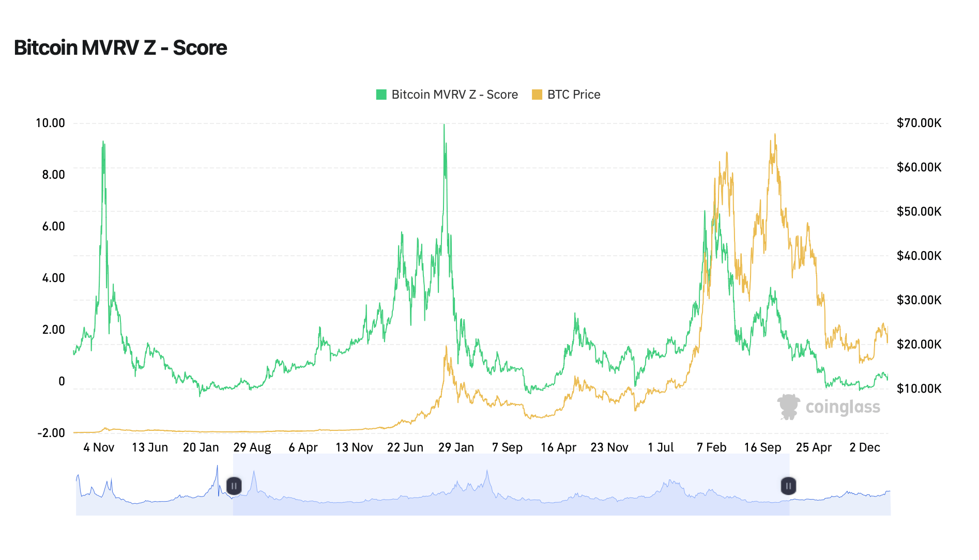
Task: Click the yellow legend square icon
Action: click(538, 95)
